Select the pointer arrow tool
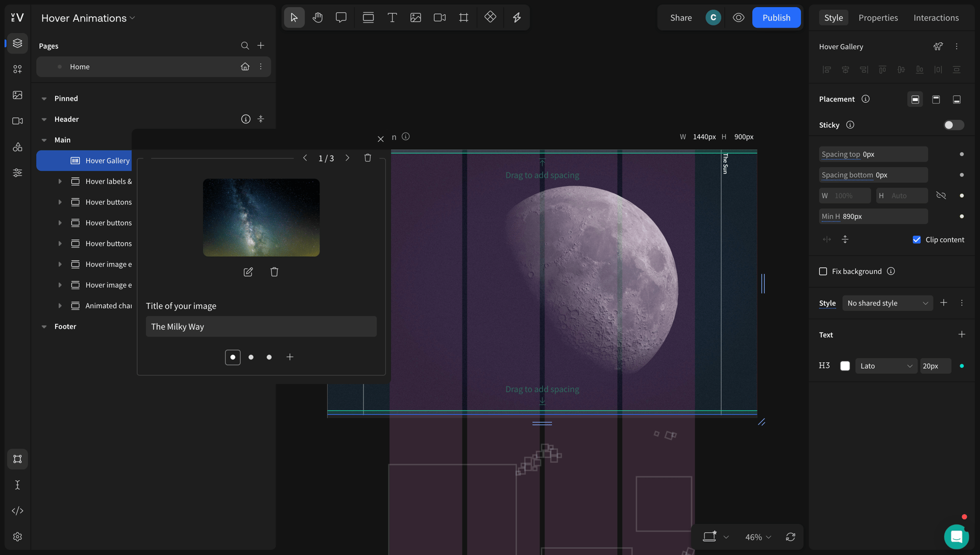 coord(294,18)
